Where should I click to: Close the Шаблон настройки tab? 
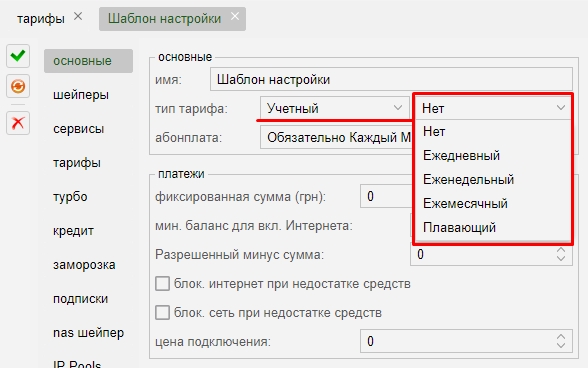pos(235,16)
